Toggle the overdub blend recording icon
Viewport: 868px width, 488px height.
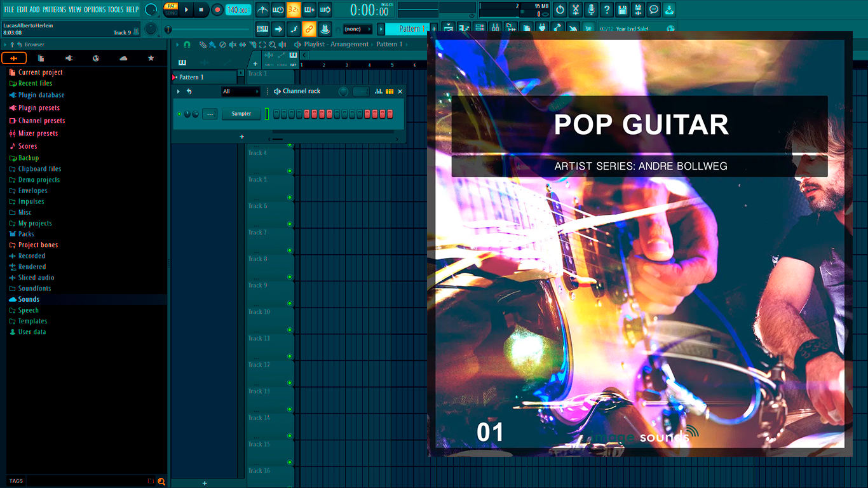(309, 10)
